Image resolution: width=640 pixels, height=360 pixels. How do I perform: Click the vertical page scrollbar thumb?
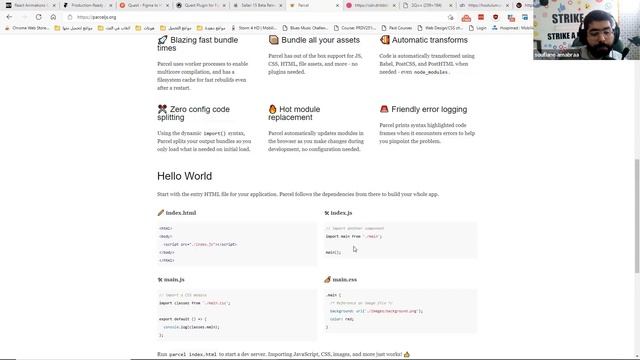(x=637, y=216)
